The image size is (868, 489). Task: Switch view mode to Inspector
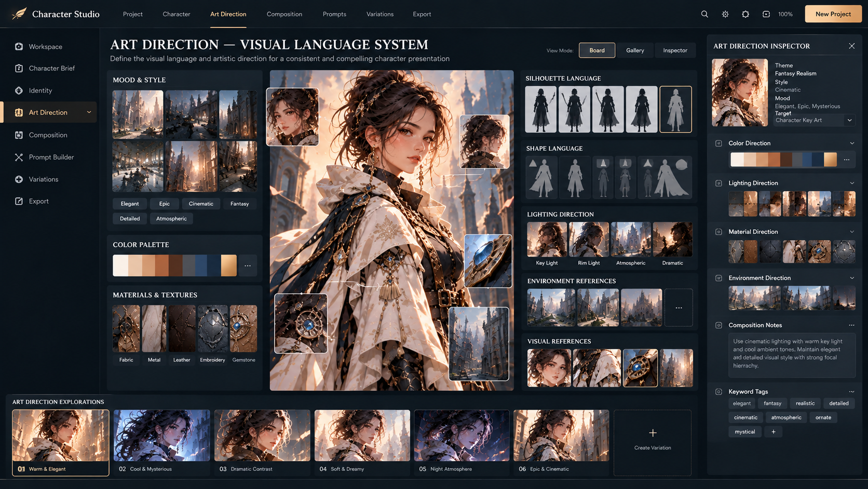(675, 50)
